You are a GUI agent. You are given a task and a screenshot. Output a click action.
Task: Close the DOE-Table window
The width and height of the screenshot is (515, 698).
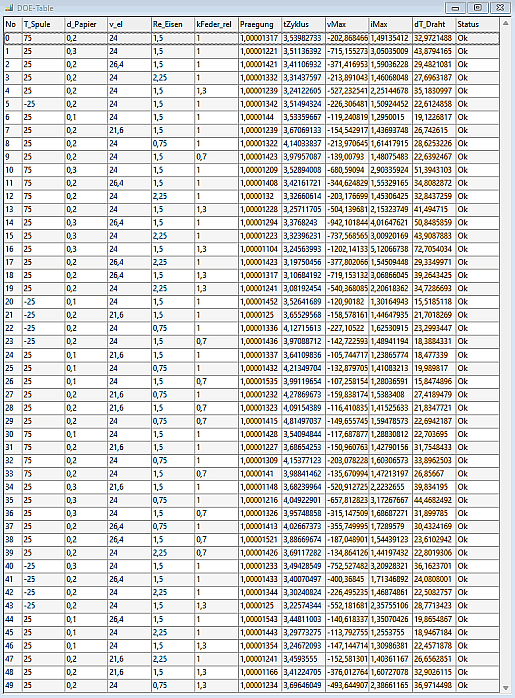[x=500, y=8]
